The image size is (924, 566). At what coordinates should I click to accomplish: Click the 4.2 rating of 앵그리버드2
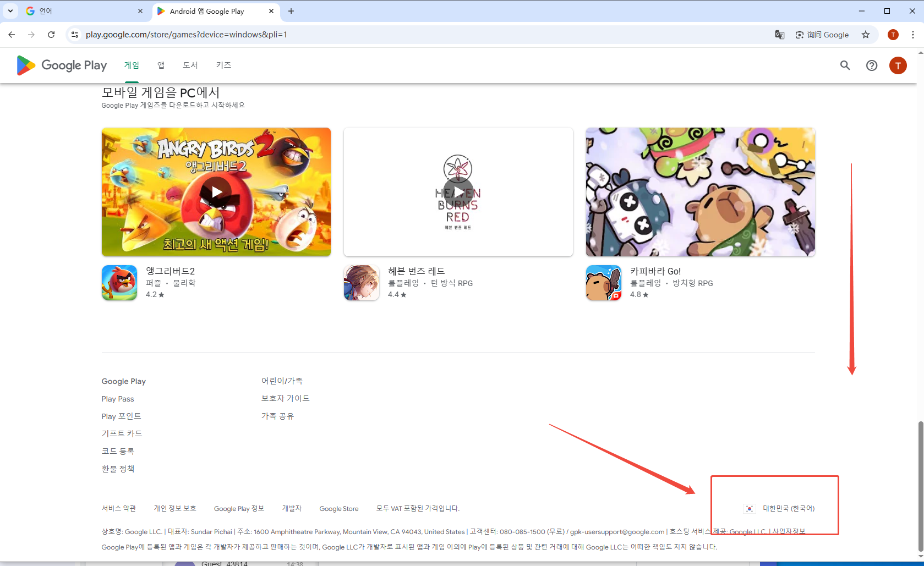[x=155, y=295]
